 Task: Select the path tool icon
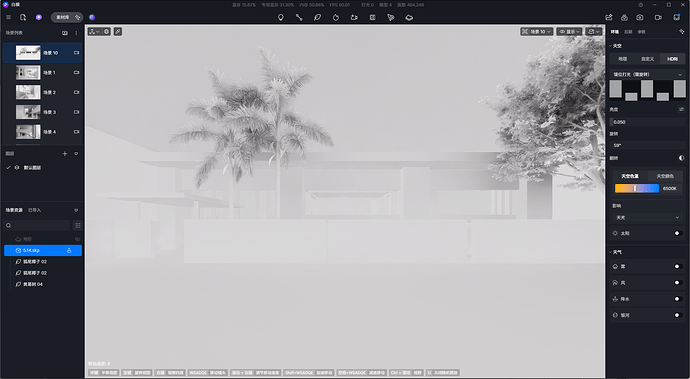299,17
